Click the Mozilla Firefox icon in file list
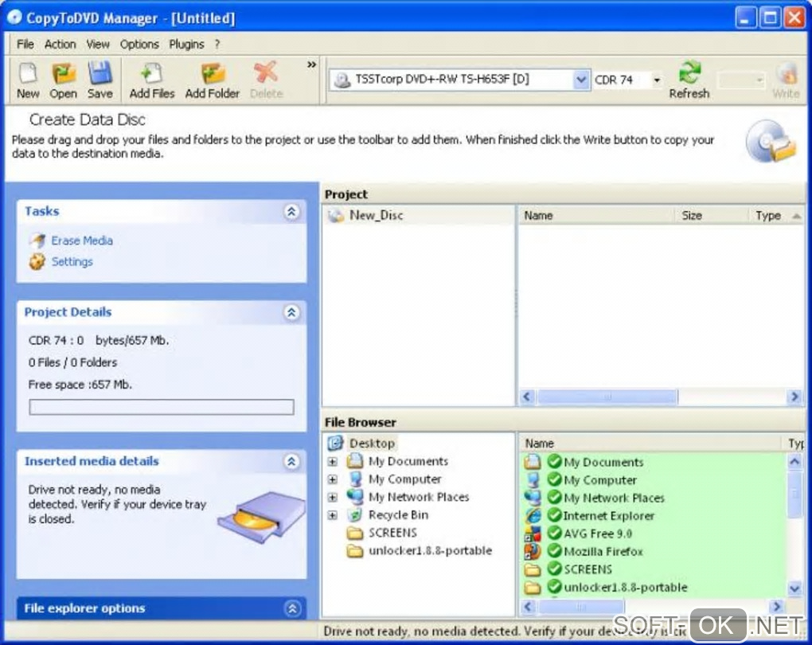Viewport: 812px width, 645px height. point(533,551)
